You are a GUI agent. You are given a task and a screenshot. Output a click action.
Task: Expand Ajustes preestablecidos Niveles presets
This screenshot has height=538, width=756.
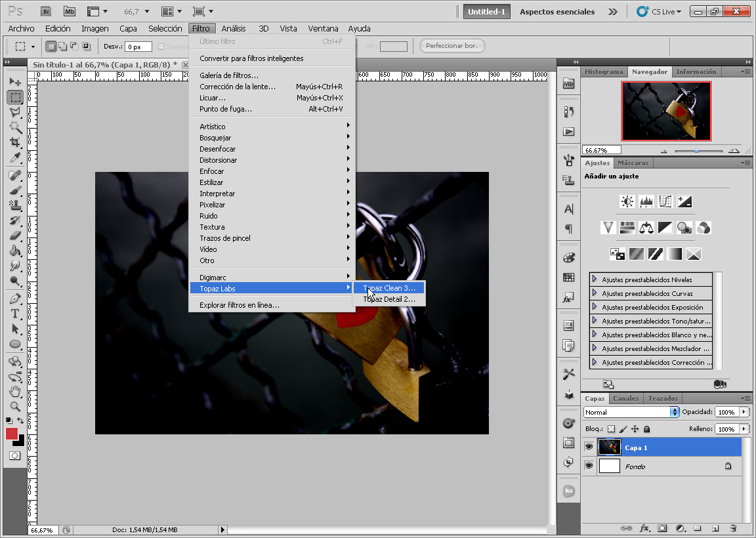point(595,279)
